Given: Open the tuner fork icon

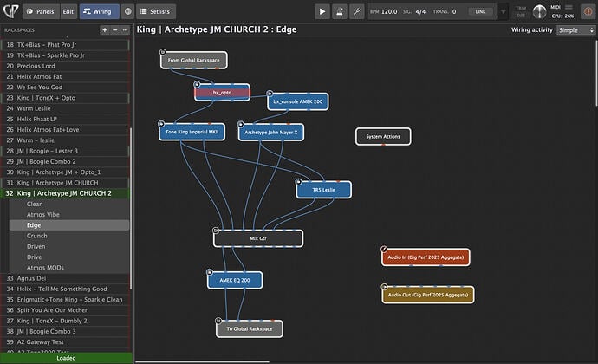Looking at the screenshot, I should 357,11.
